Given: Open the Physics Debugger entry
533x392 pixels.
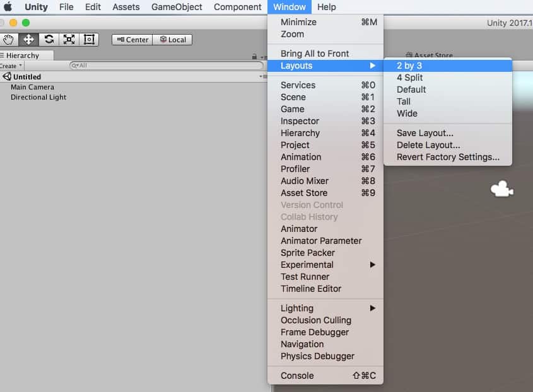Looking at the screenshot, I should (325, 356).
